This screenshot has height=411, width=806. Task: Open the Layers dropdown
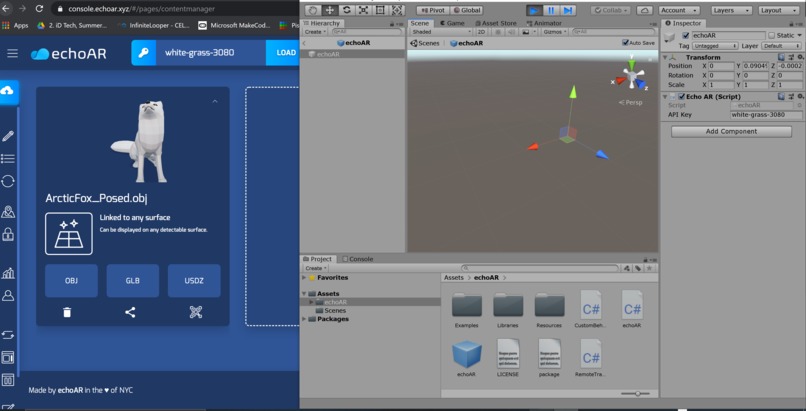[732, 10]
